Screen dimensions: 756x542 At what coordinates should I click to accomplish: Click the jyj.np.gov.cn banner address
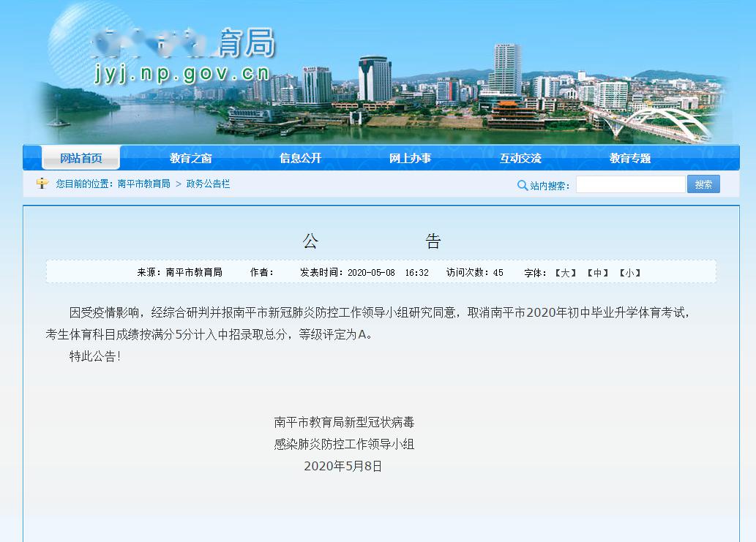tap(181, 73)
